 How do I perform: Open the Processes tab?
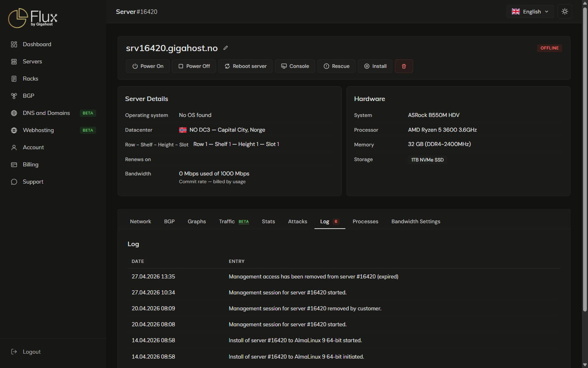coord(365,222)
